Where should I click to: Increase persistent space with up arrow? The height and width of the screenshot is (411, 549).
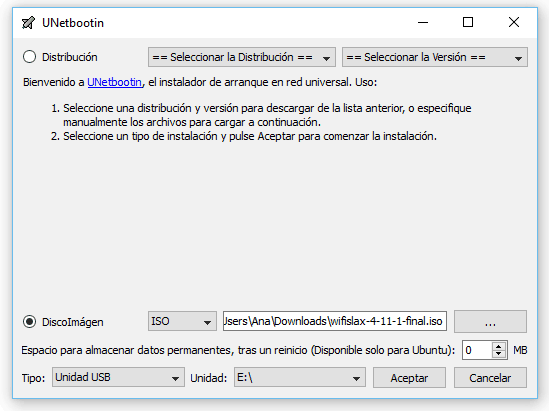(x=499, y=346)
